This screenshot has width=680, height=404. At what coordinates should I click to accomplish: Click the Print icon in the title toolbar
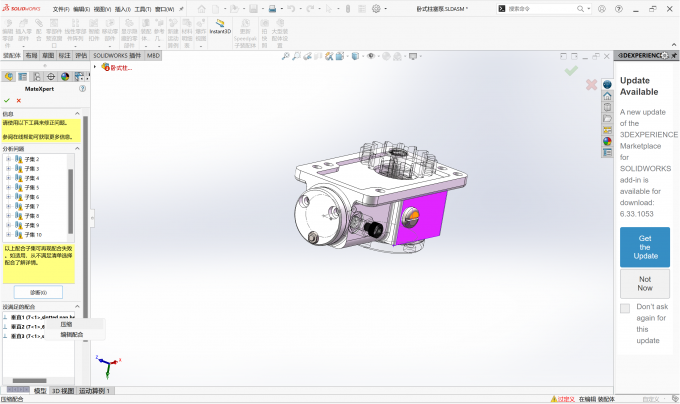[272, 9]
